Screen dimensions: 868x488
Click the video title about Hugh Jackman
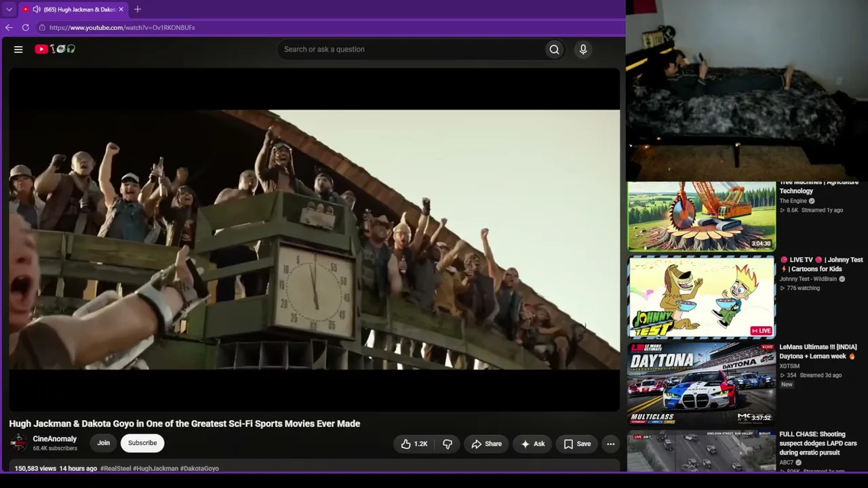[184, 424]
